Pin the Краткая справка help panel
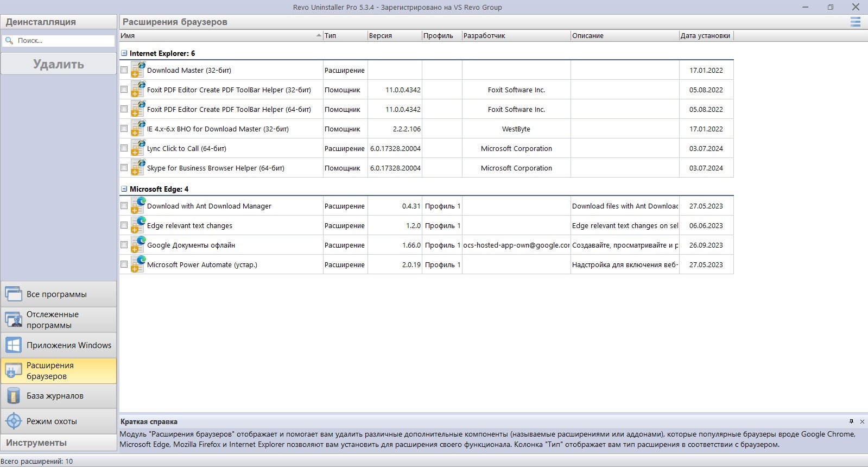 (851, 421)
